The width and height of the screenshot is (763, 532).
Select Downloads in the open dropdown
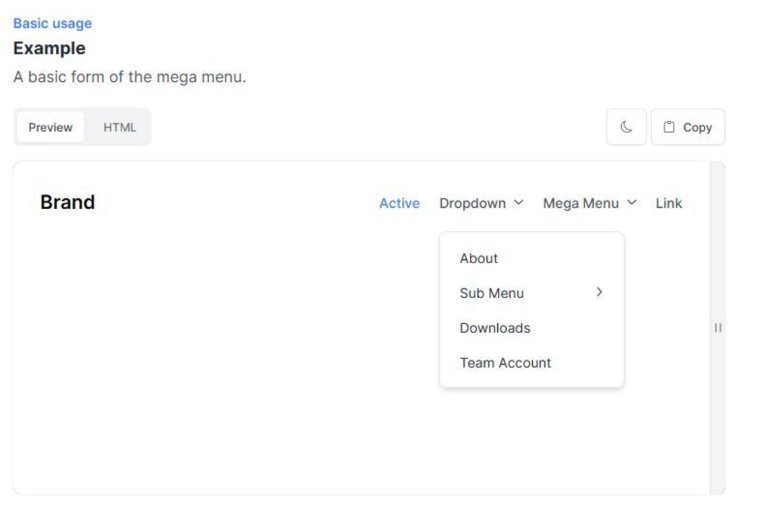(495, 327)
